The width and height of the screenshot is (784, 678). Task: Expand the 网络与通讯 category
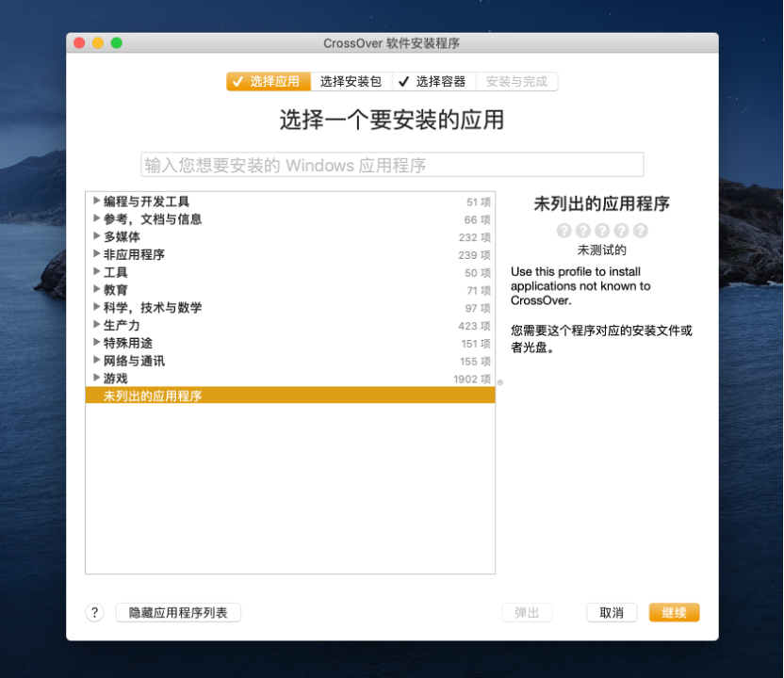click(96, 361)
